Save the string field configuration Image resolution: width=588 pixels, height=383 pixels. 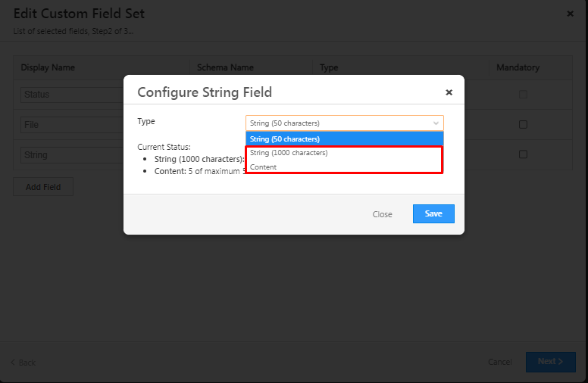pos(433,214)
